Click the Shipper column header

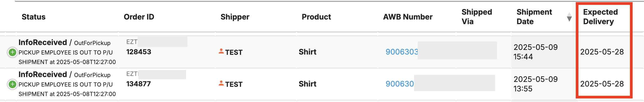pyautogui.click(x=235, y=17)
